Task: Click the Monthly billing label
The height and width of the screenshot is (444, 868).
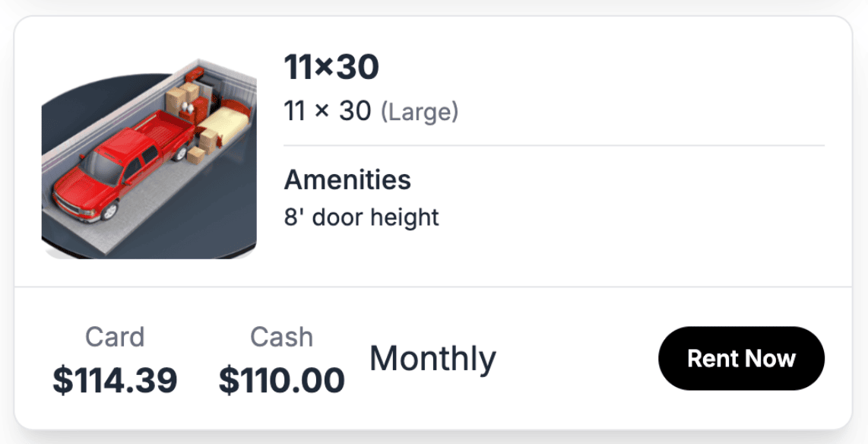Action: click(432, 358)
